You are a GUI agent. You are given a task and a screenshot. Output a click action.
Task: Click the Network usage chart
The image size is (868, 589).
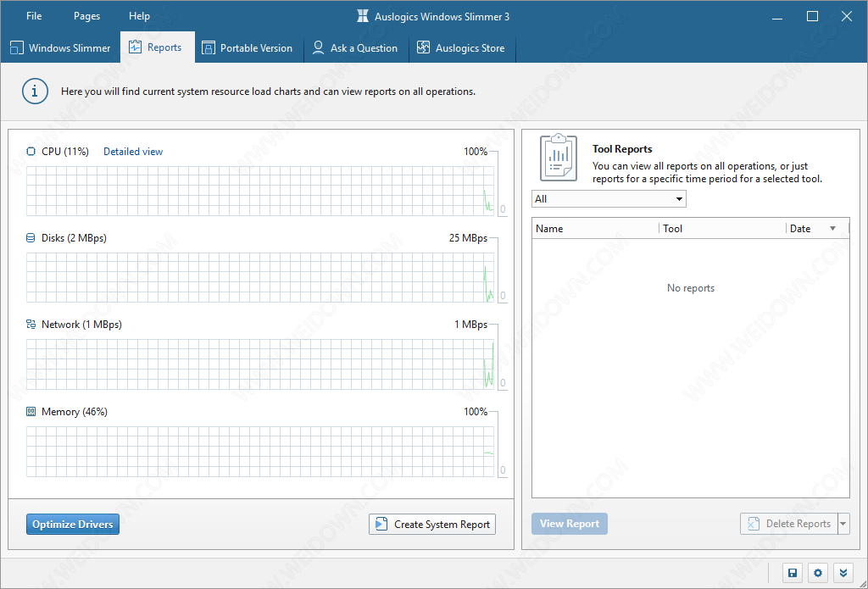259,364
